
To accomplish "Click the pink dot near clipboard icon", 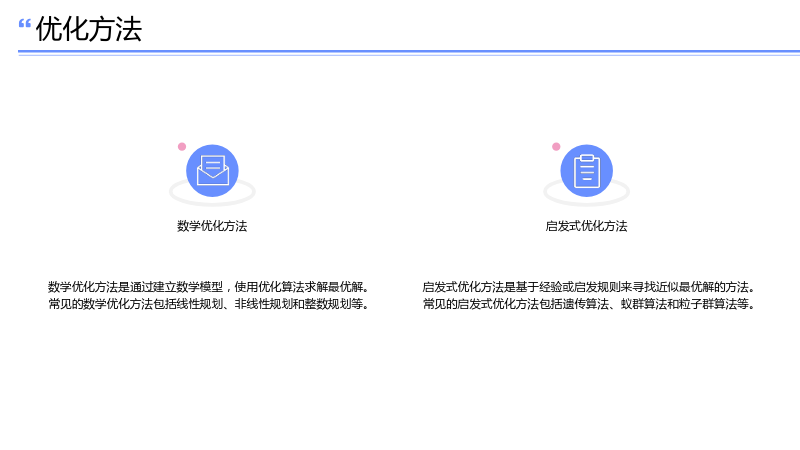I will 556,146.
